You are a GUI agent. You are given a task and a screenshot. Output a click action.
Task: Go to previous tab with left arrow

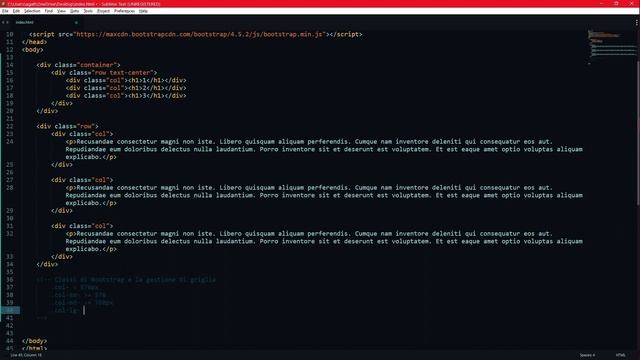3,22
